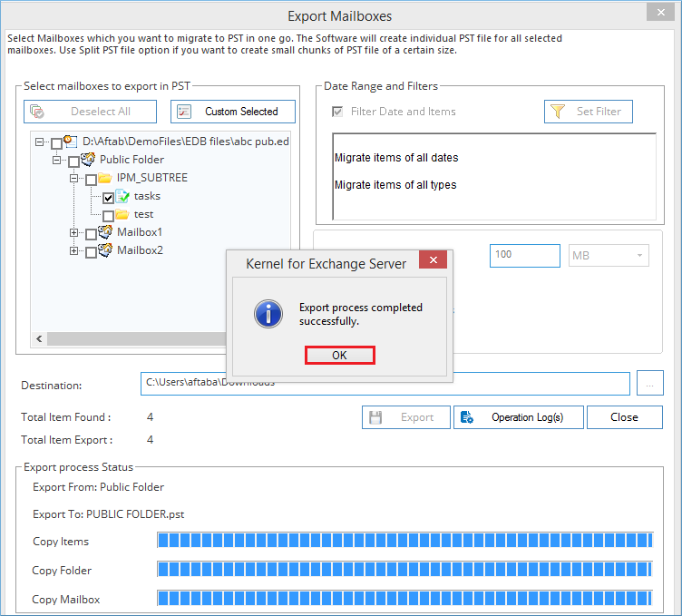
Task: Click the mailbox tree's horizontal scrollbar track
Action: tap(136, 339)
